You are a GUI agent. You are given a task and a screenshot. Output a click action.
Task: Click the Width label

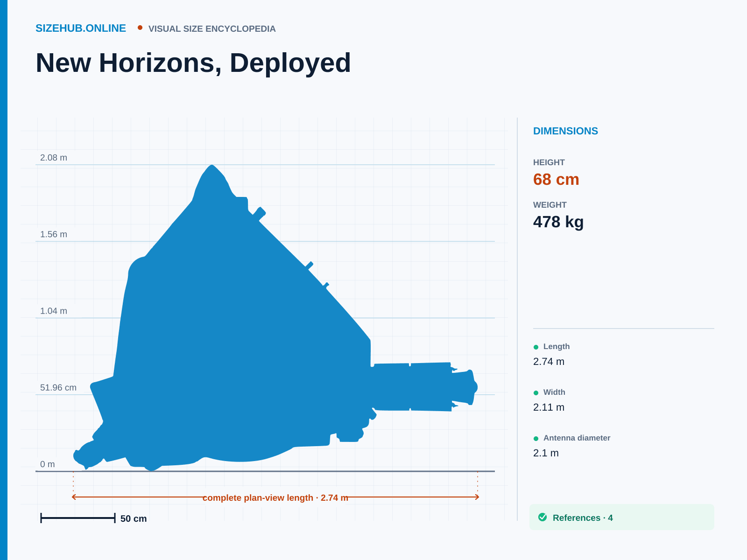tap(554, 392)
